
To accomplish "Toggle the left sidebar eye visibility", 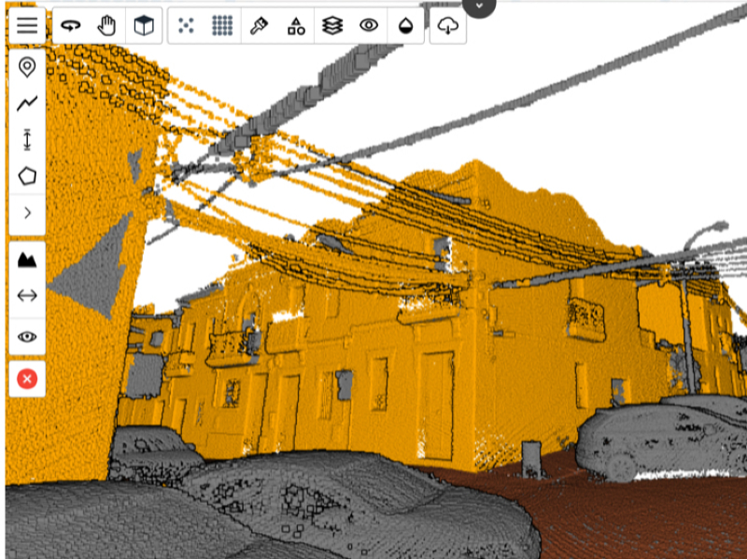I will point(27,337).
